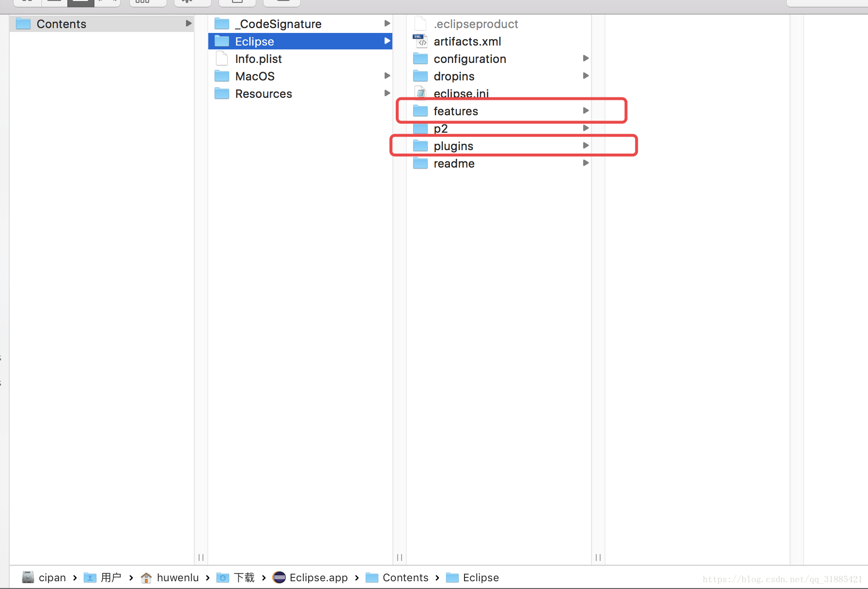Click the Contents folder icon in first column
868x589 pixels.
(23, 24)
